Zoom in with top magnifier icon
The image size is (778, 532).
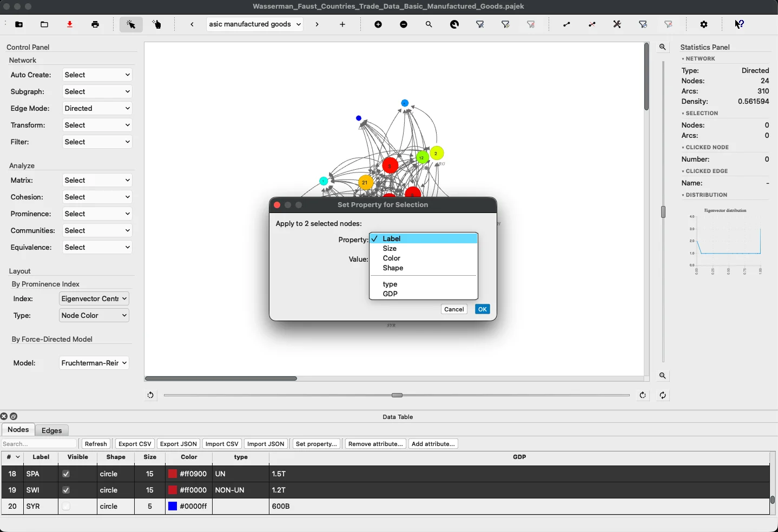click(663, 48)
